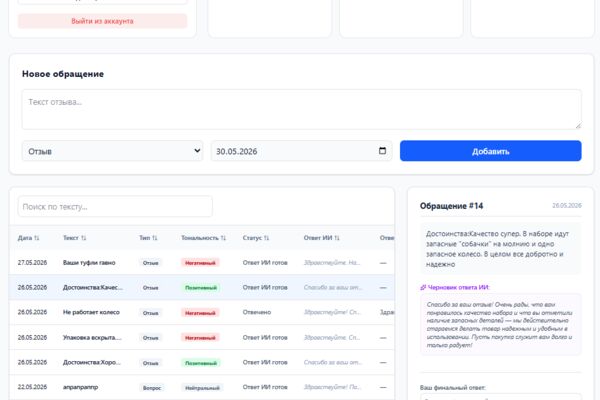The height and width of the screenshot is (400, 600).
Task: Select row 'Достоинства:Хоро...'
Action: click(x=202, y=362)
